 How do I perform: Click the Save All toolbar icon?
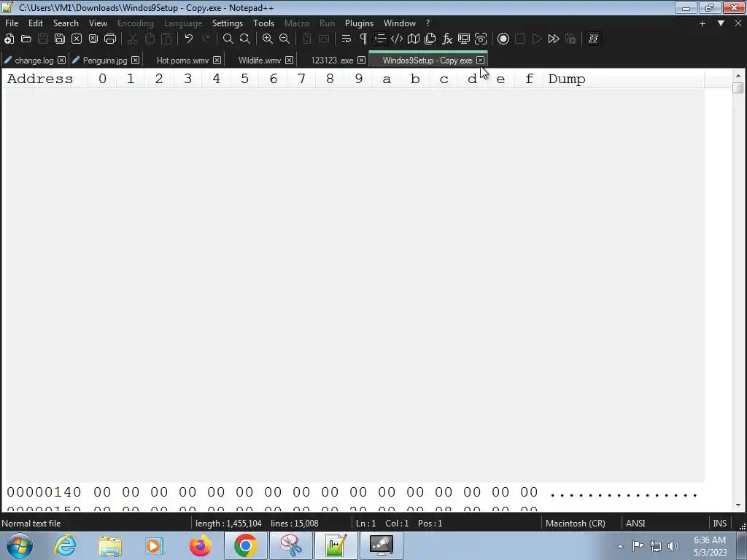tap(60, 39)
